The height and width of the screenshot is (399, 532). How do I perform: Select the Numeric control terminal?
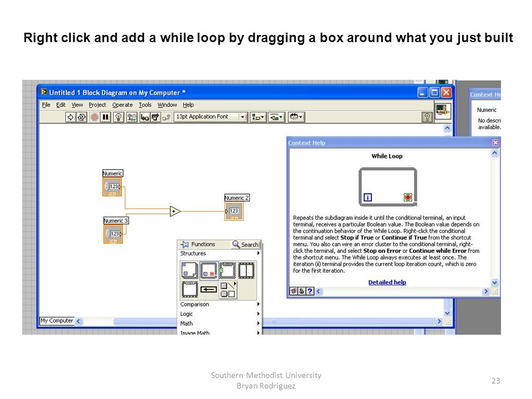pyautogui.click(x=112, y=187)
